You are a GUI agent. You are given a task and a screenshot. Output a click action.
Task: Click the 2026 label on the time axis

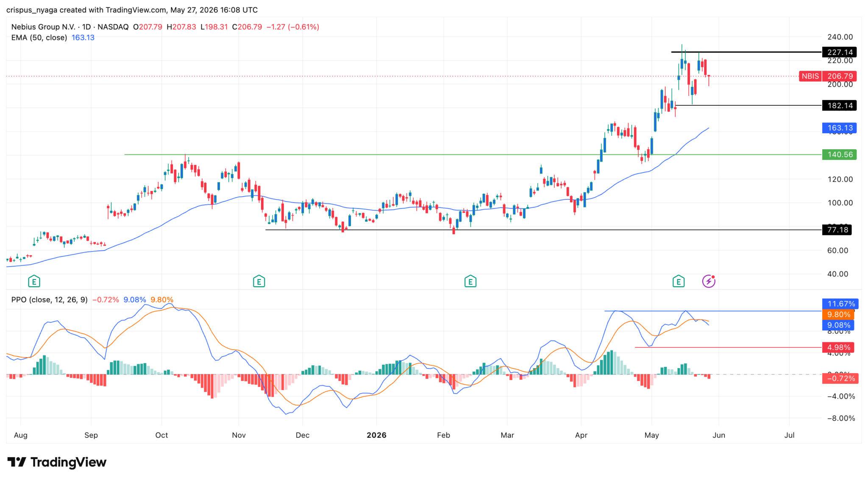[376, 435]
